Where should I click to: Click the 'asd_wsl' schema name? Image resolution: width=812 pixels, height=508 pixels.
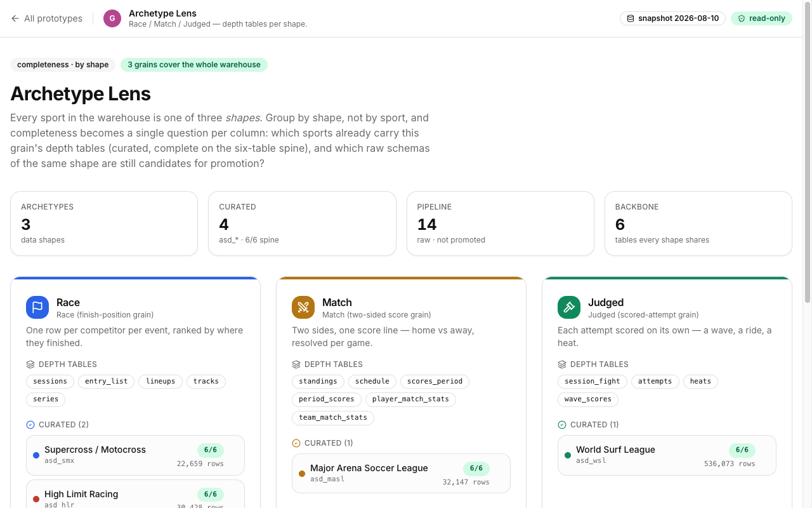click(x=591, y=461)
